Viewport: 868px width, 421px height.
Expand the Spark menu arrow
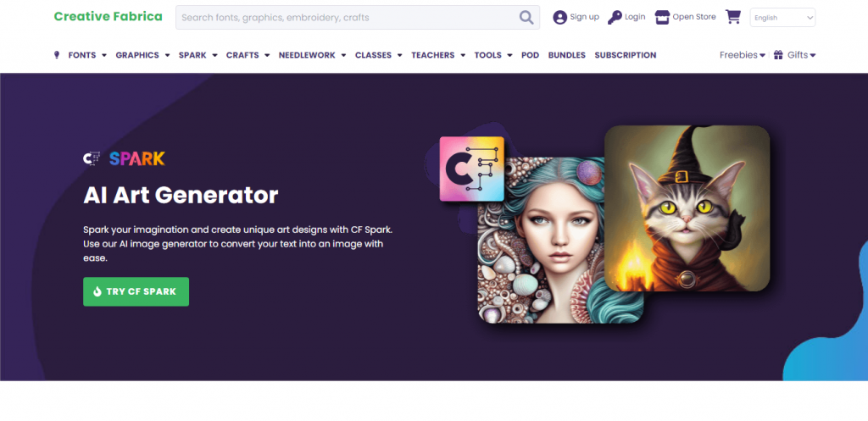214,55
